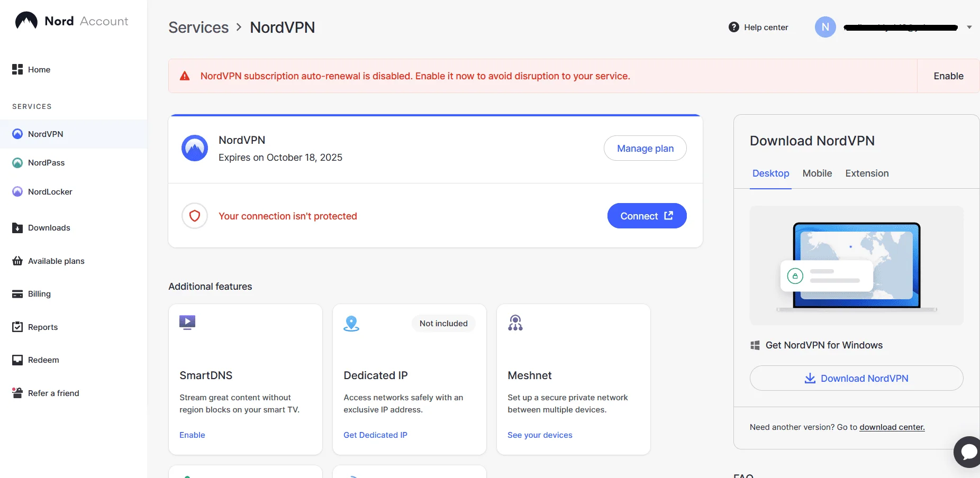Click the Dedicated IP card title
This screenshot has width=980, height=478.
[x=376, y=375]
